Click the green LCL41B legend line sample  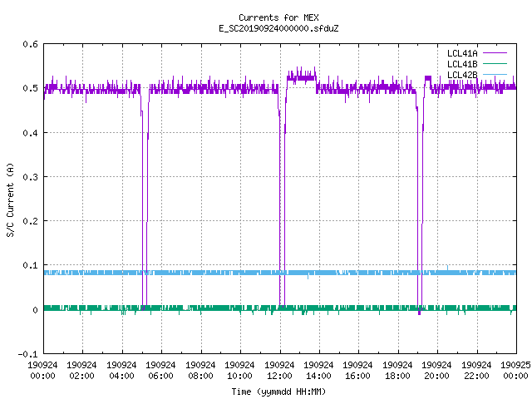click(495, 64)
